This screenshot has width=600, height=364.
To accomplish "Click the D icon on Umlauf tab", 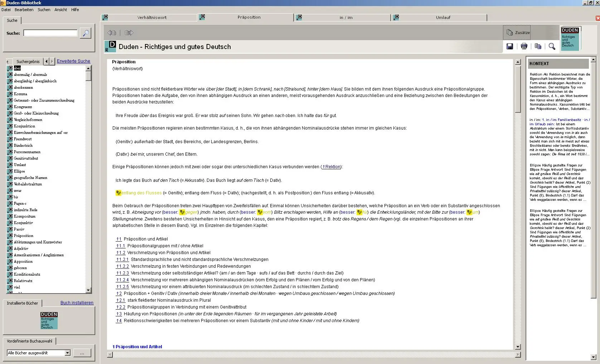I will click(x=396, y=17).
